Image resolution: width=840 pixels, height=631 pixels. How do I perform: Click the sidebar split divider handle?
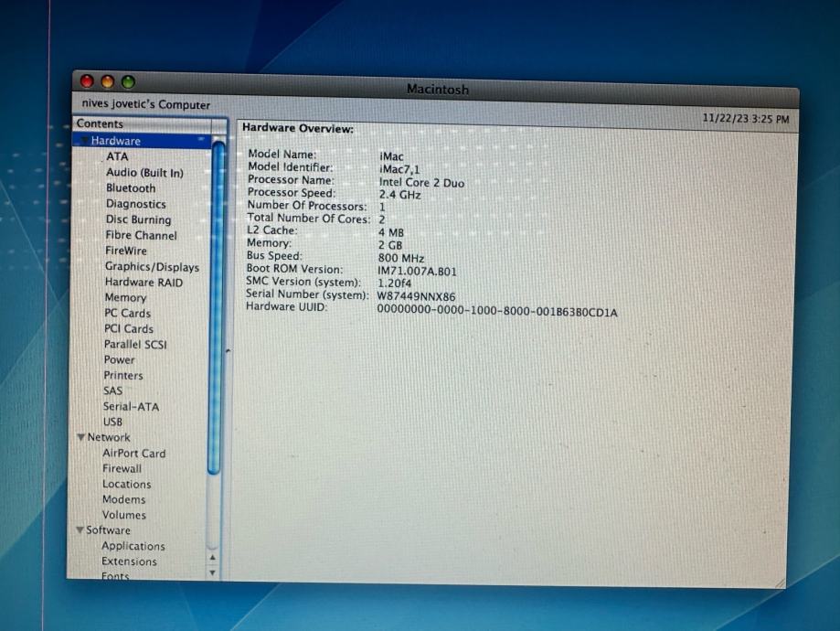229,351
